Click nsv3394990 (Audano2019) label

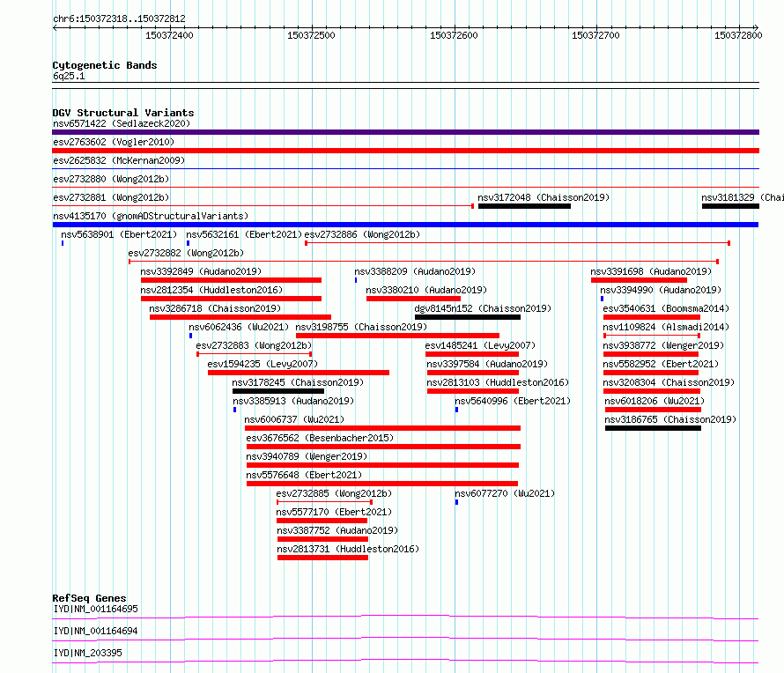(x=661, y=290)
